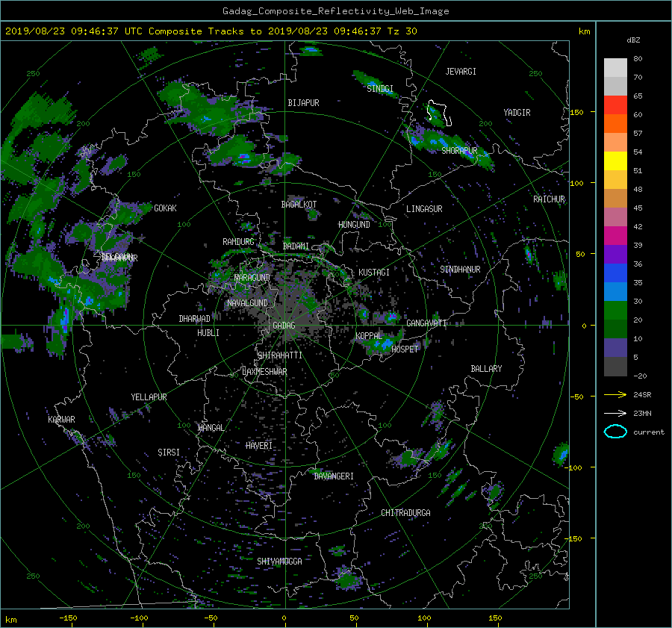
Task: Click the BALLARY city label
Action: click(486, 369)
